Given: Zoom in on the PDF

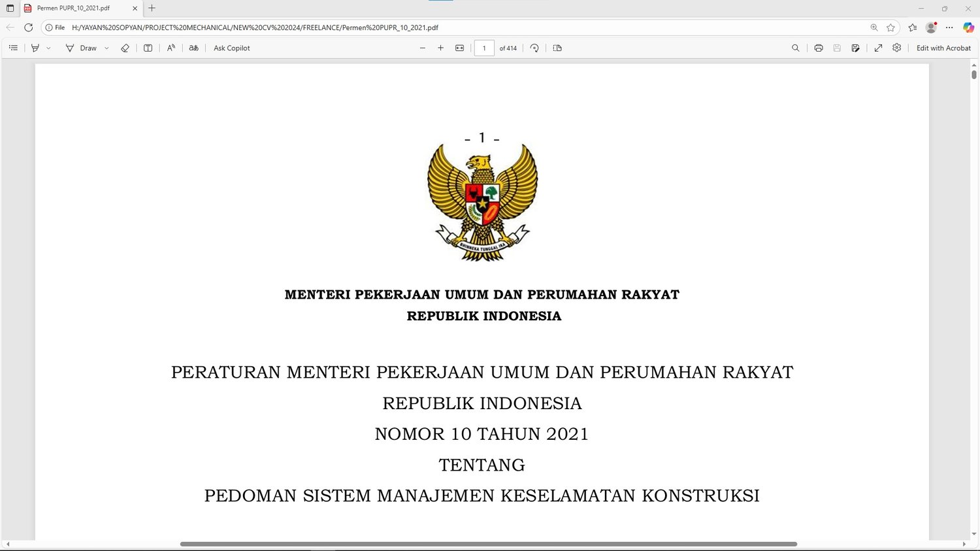Looking at the screenshot, I should [441, 48].
